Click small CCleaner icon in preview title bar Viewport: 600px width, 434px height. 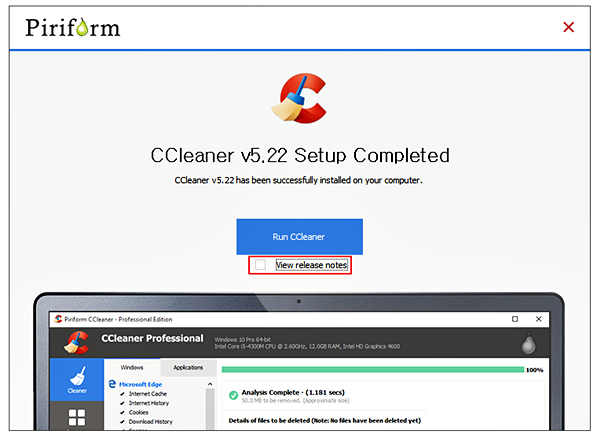click(x=58, y=319)
